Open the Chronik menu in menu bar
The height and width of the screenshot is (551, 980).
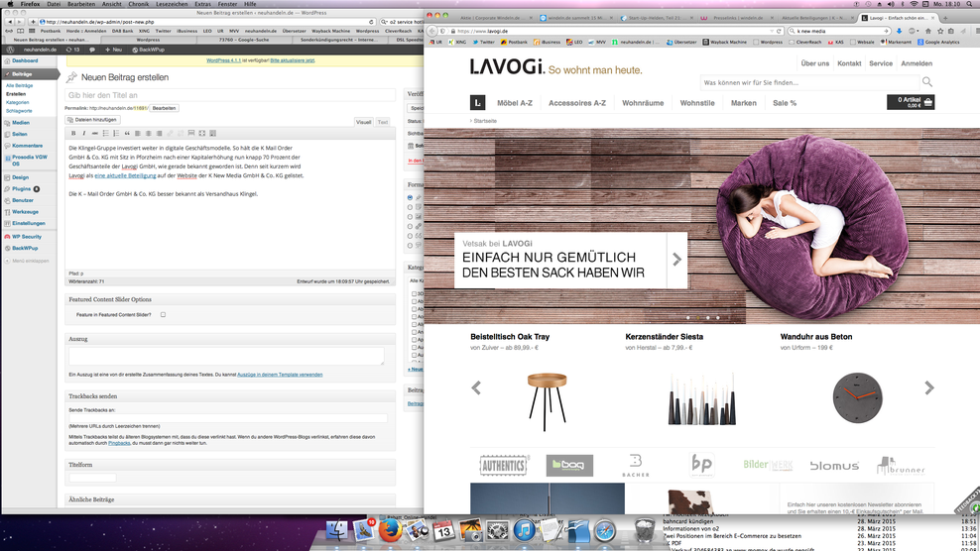click(138, 4)
